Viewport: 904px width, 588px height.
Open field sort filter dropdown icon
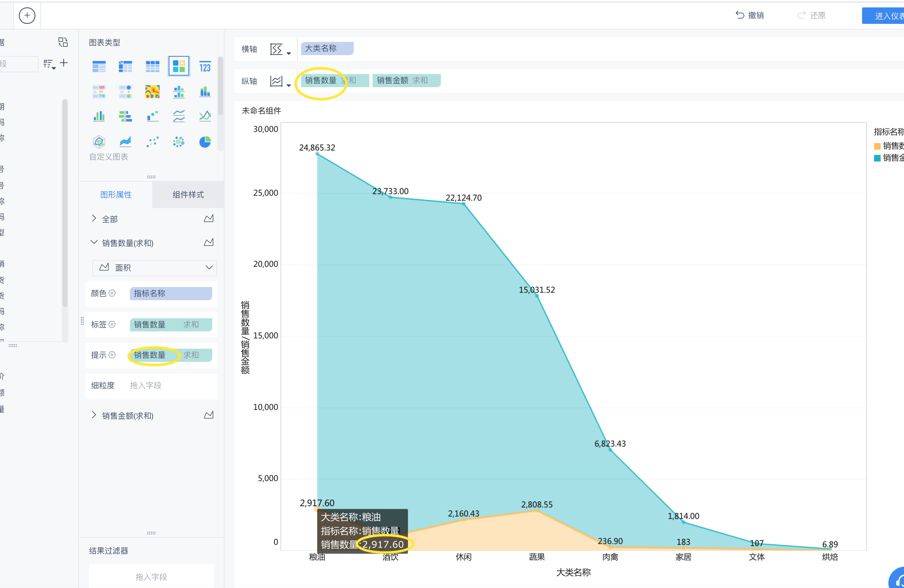[50, 64]
